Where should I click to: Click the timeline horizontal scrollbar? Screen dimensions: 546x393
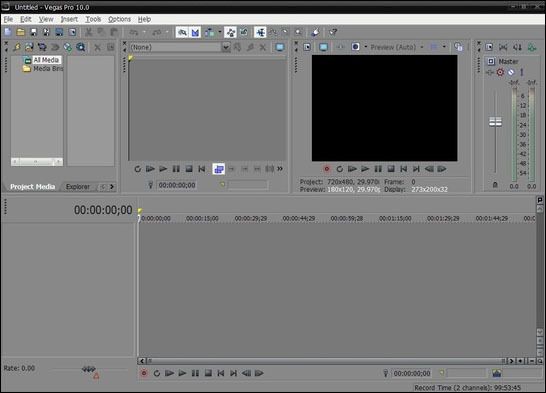click(326, 361)
